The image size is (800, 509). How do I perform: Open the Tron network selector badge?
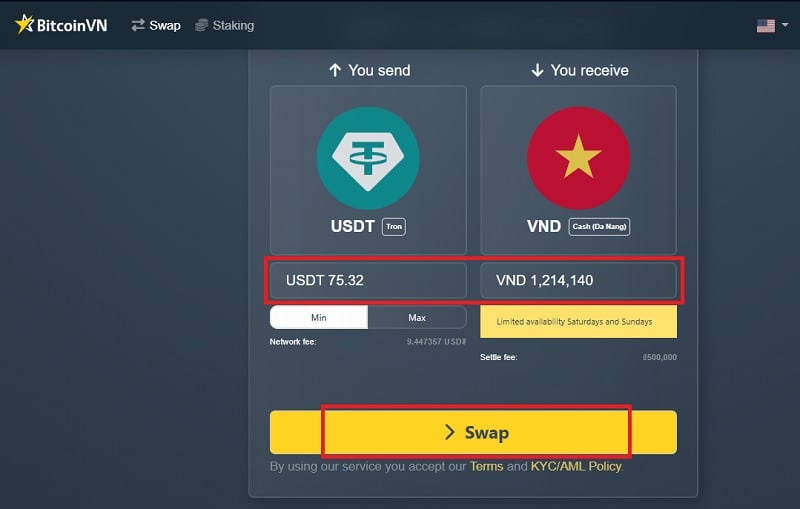tap(394, 227)
